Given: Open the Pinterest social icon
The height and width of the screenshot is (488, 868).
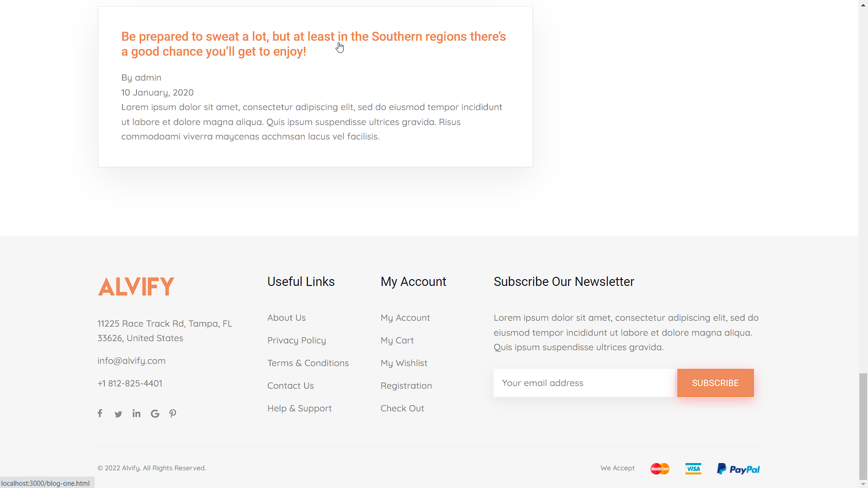Looking at the screenshot, I should click(173, 414).
